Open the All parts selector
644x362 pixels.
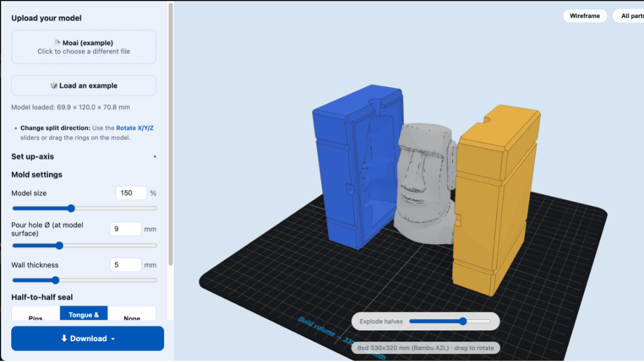[x=629, y=16]
